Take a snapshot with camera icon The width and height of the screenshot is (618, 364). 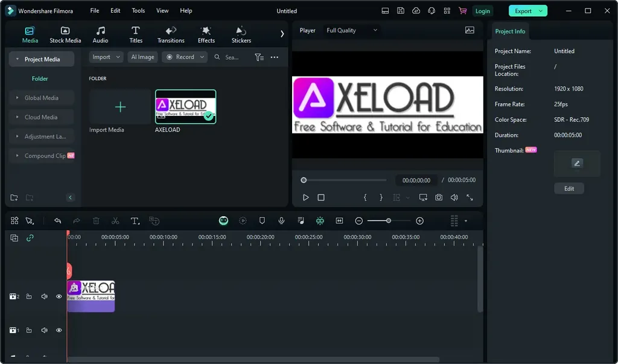point(439,197)
